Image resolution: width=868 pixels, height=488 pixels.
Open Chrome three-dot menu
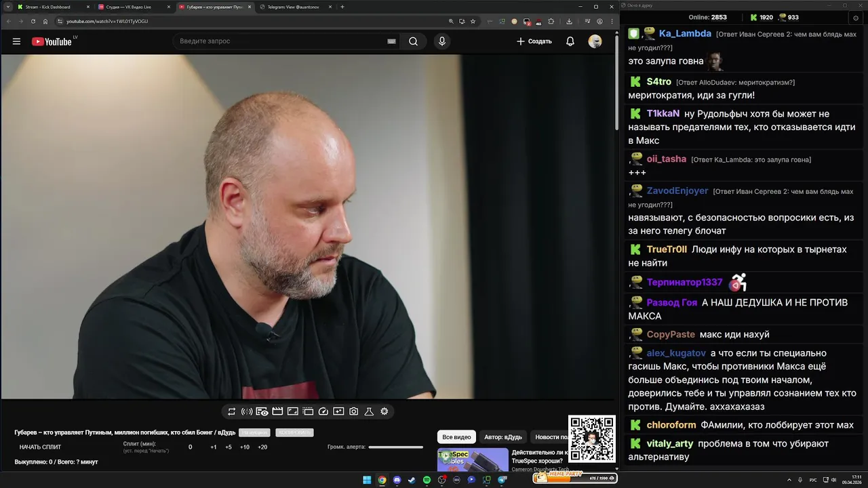[610, 21]
